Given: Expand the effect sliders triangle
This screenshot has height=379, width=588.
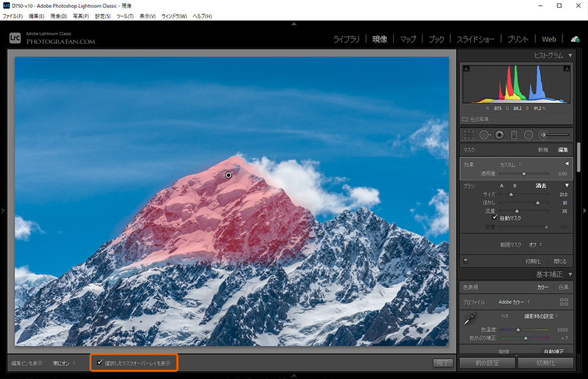Looking at the screenshot, I should (x=566, y=164).
